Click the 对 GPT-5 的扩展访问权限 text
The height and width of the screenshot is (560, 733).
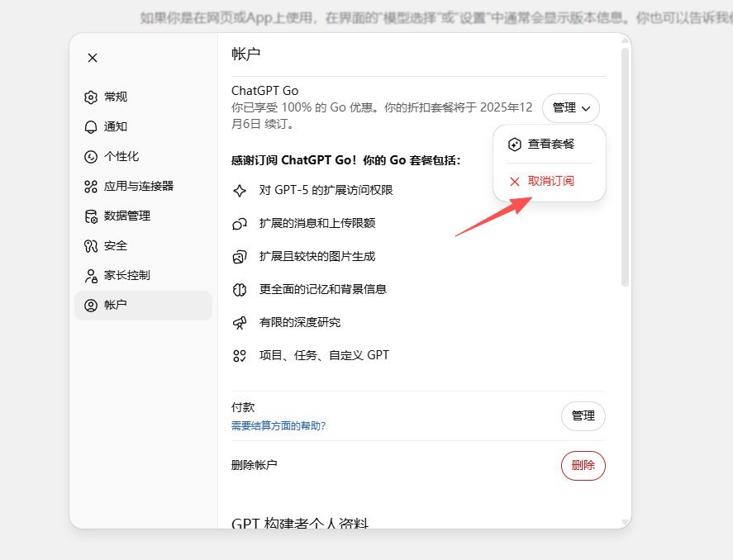click(326, 190)
